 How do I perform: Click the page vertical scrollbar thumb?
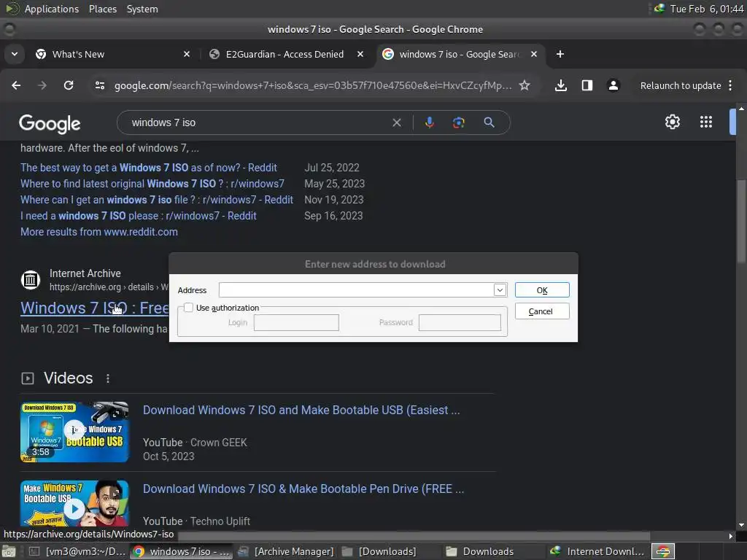741,222
